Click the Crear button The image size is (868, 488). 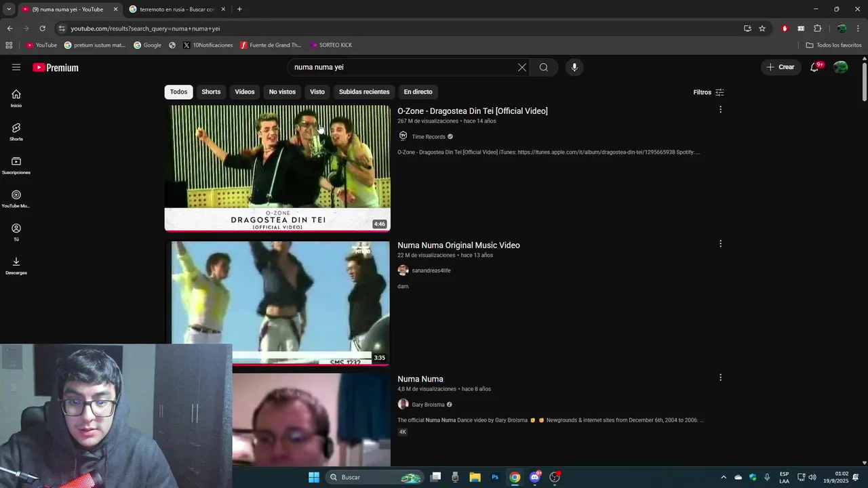pyautogui.click(x=781, y=67)
